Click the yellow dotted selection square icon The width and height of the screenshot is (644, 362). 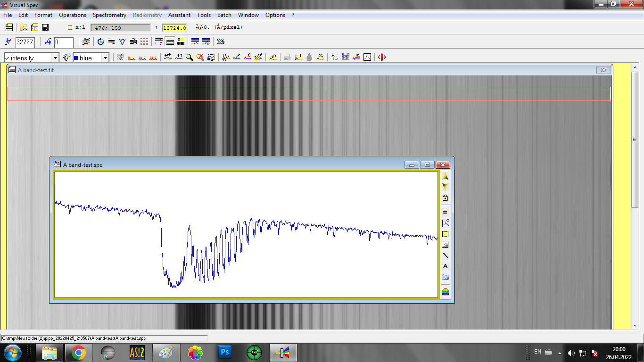(445, 234)
